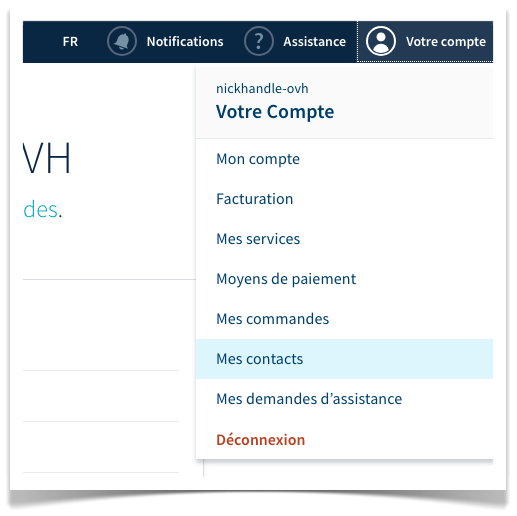The height and width of the screenshot is (516, 517).
Task: Go to Facturation
Action: click(344, 199)
